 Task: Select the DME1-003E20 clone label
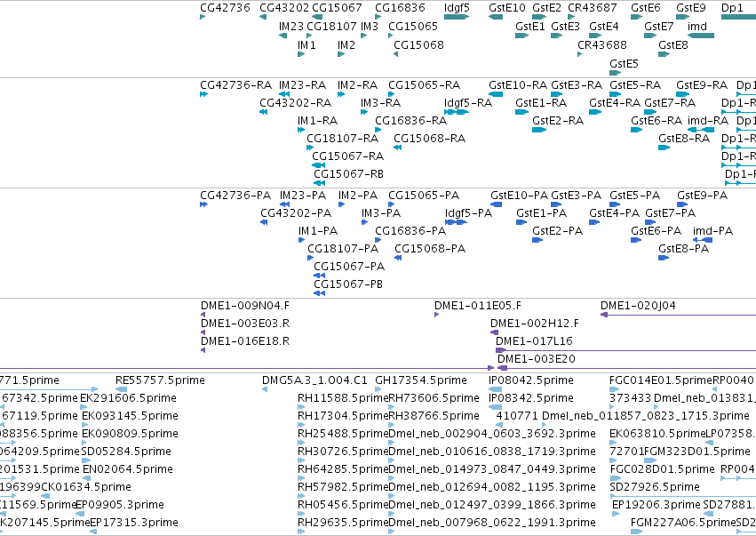537,359
